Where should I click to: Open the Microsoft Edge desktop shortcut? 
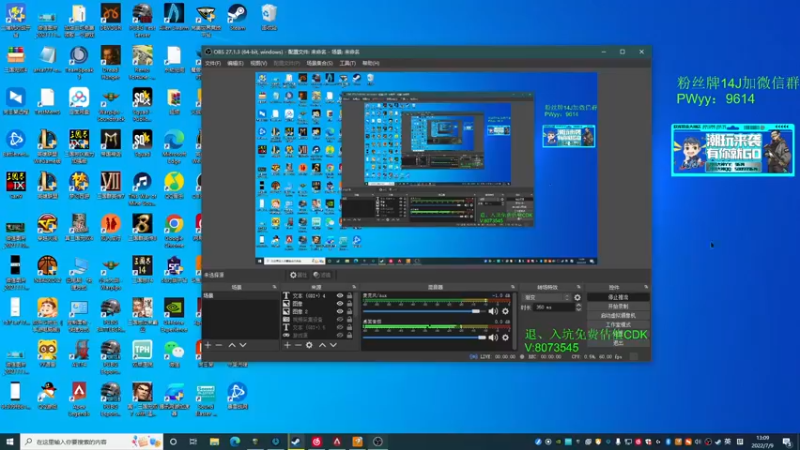pos(174,146)
